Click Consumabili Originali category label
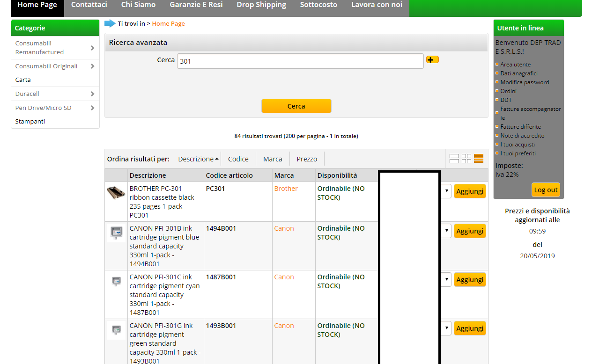 [46, 66]
